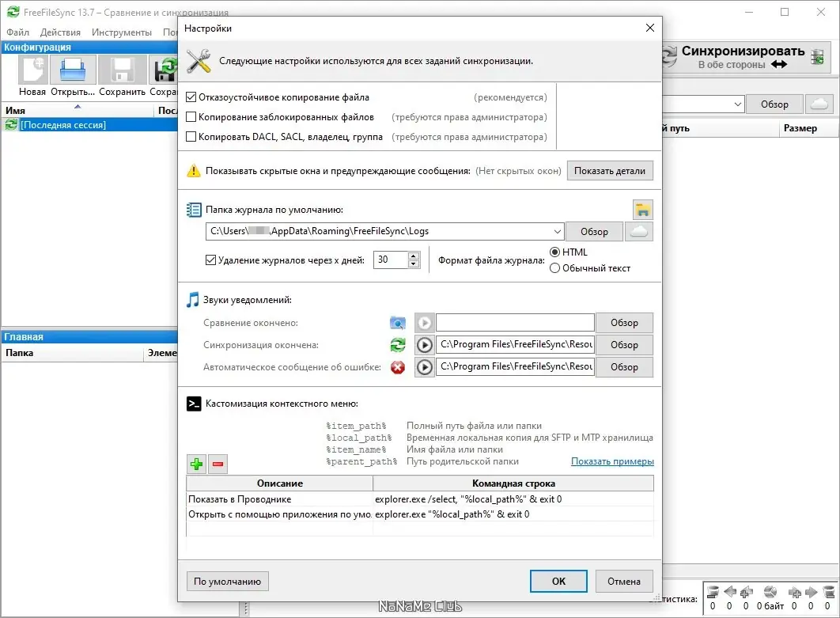The width and height of the screenshot is (840, 618).
Task: Click the double arrow В обе стороны icon
Action: point(779,64)
